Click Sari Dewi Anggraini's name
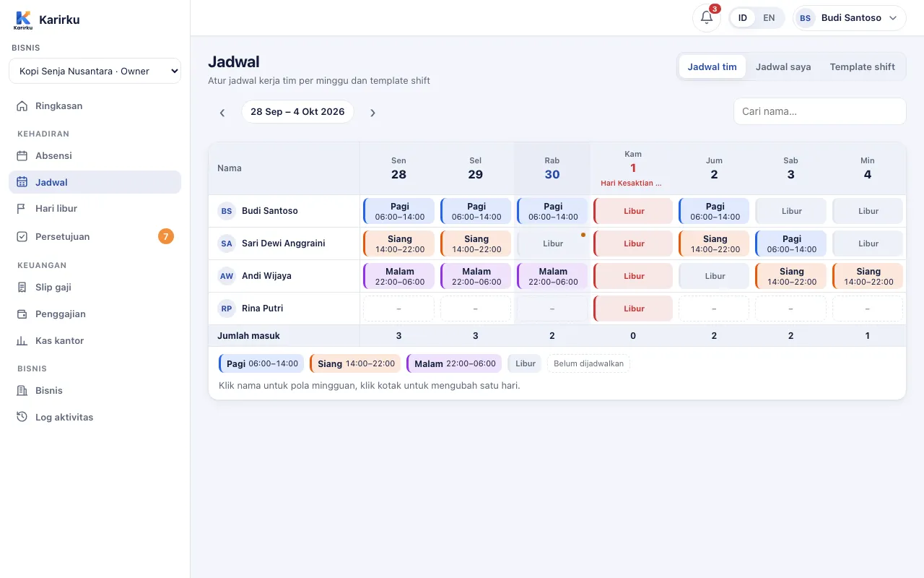This screenshot has width=924, height=578. click(283, 243)
